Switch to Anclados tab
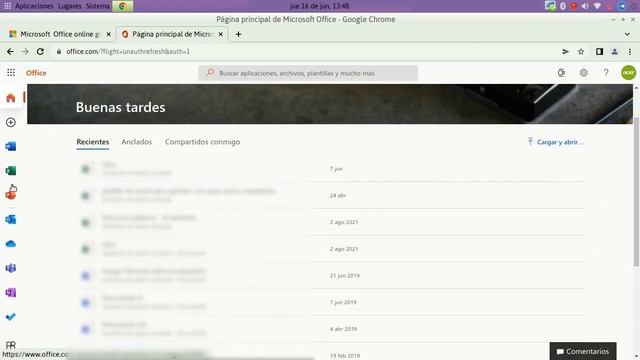Screen dimensions: 640x360 click(136, 142)
